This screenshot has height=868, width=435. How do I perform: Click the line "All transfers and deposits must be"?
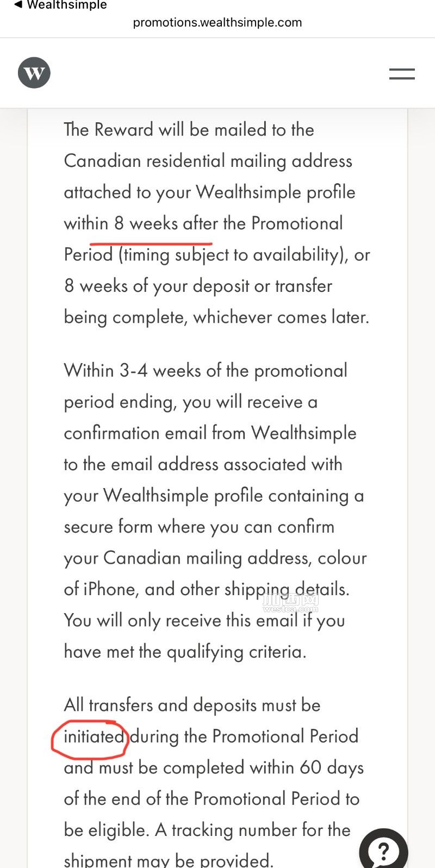[192, 705]
